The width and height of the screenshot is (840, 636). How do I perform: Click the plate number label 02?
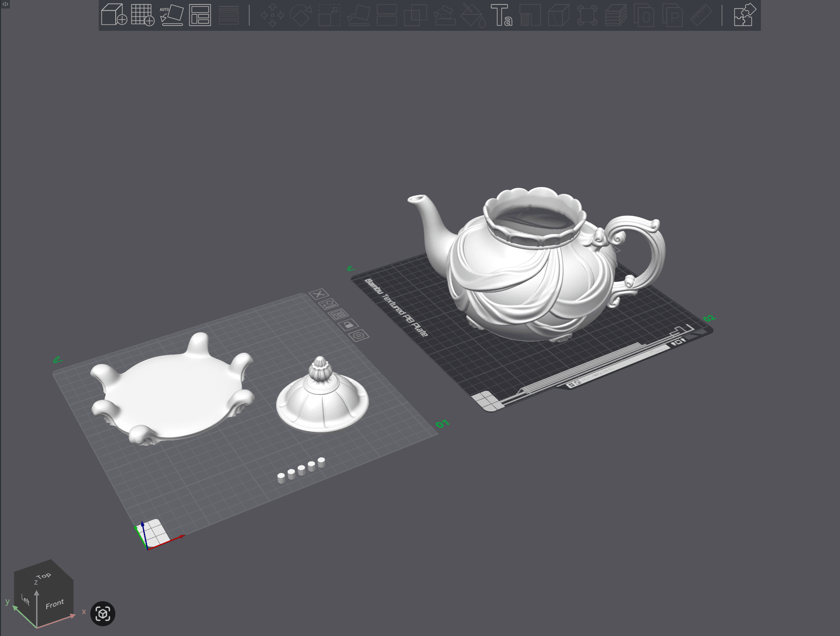(709, 318)
